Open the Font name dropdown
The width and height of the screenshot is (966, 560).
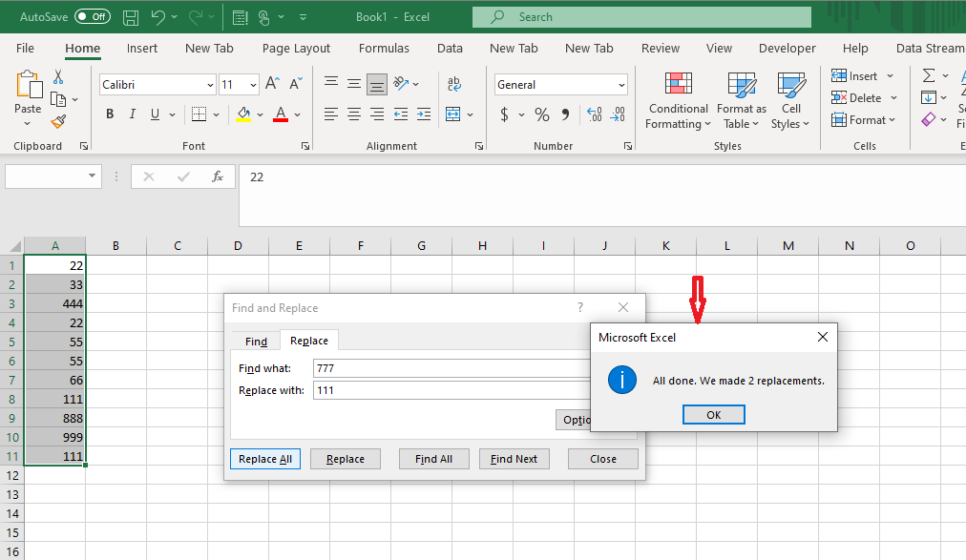tap(210, 85)
